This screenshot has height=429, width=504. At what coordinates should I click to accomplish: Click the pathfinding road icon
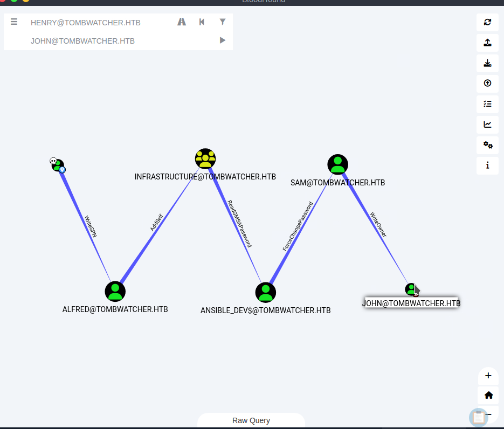182,22
